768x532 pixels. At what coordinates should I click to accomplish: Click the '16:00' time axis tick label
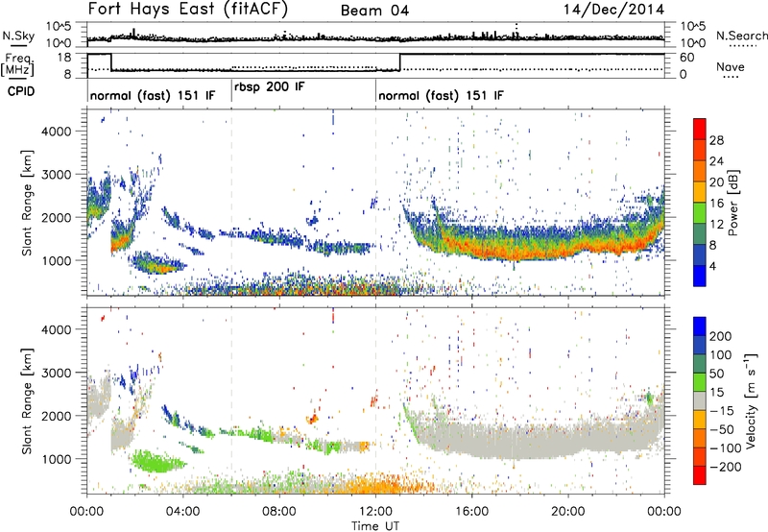[472, 512]
